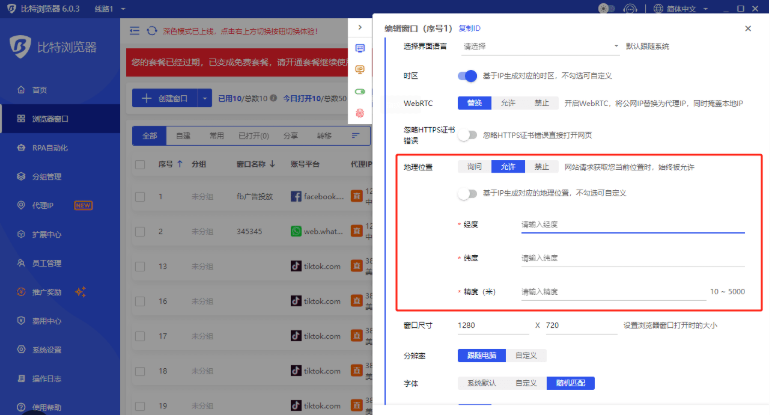Click green toggle icon in side strip
This screenshot has width=770, height=415.
360,91
